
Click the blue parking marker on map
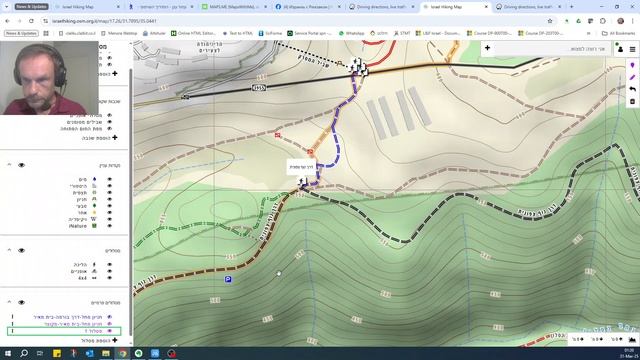(x=228, y=279)
